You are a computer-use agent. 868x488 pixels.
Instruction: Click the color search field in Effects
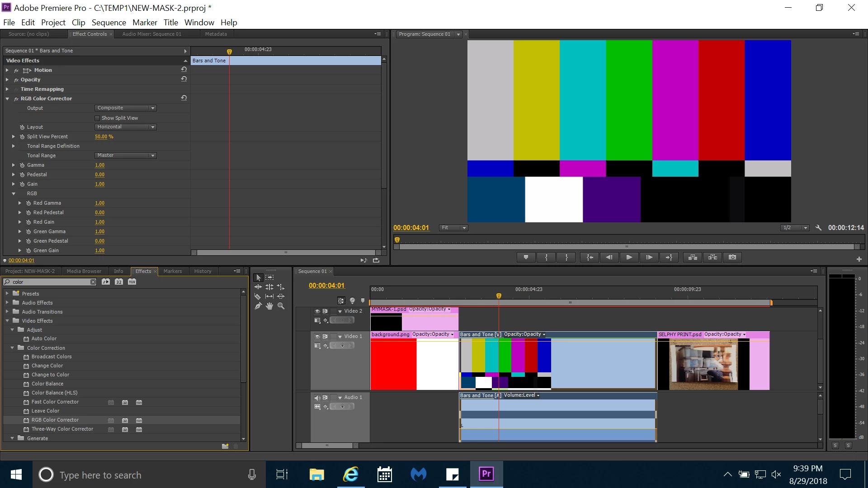pos(50,282)
